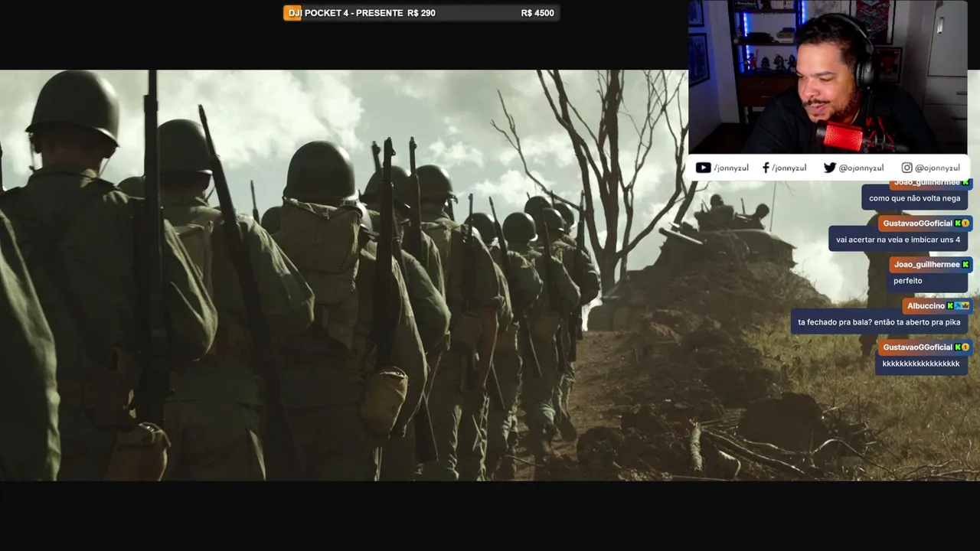This screenshot has height=551, width=980.
Task: Open Joao_guillhermee's name above 'perfeito'
Action: click(927, 265)
